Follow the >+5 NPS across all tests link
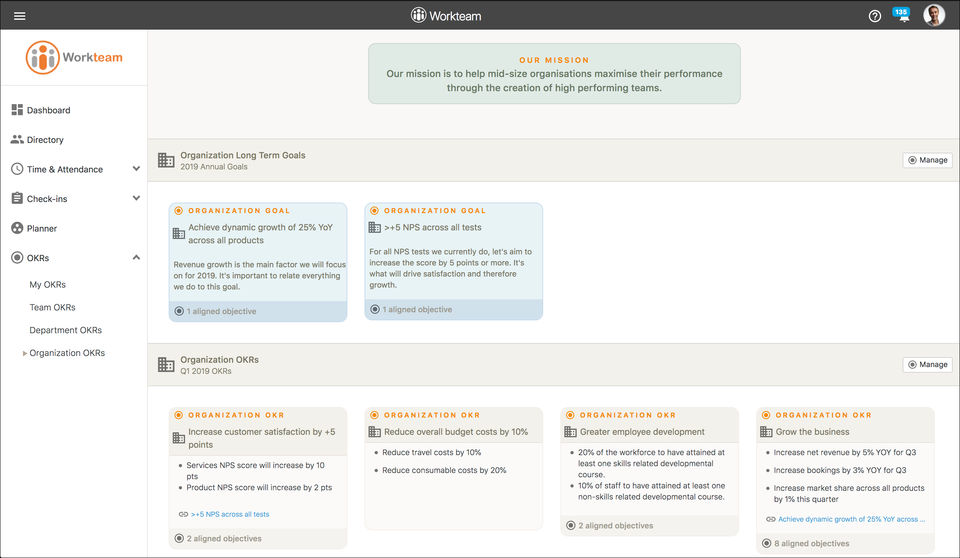The height and width of the screenshot is (558, 960). coord(230,515)
